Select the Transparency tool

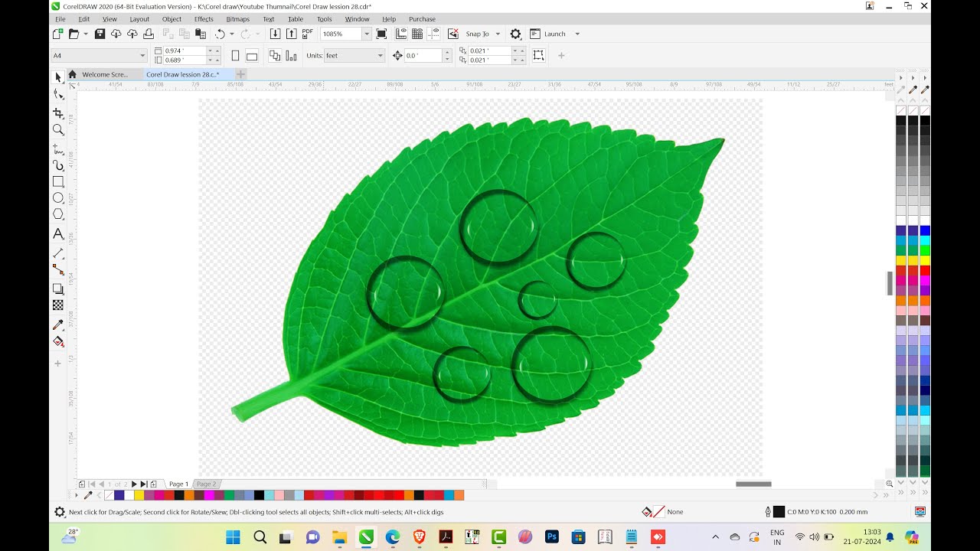coord(58,305)
